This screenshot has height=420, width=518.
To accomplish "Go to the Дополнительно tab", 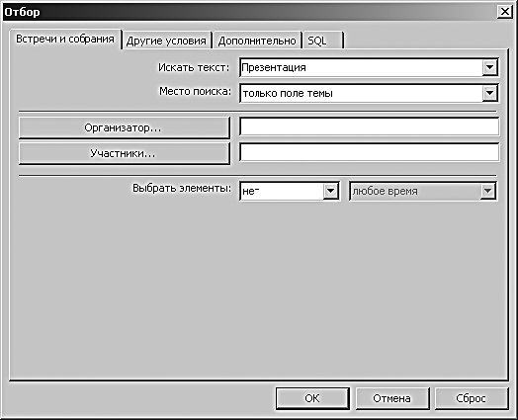I will (x=257, y=41).
